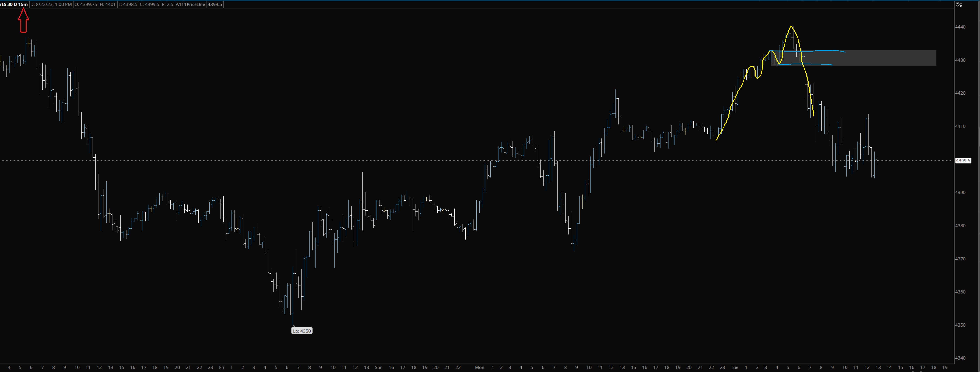Click the 4399.5 price box on right axis
The height and width of the screenshot is (372, 980).
pos(963,160)
